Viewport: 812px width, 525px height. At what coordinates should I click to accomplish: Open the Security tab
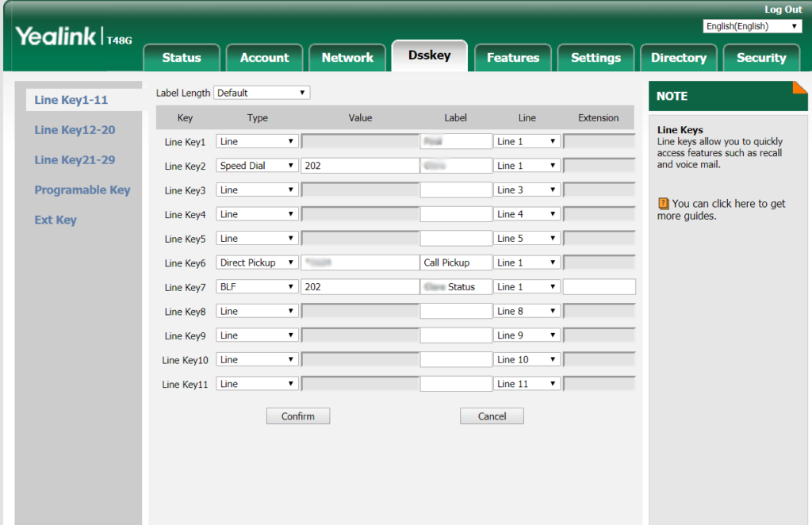coord(760,58)
